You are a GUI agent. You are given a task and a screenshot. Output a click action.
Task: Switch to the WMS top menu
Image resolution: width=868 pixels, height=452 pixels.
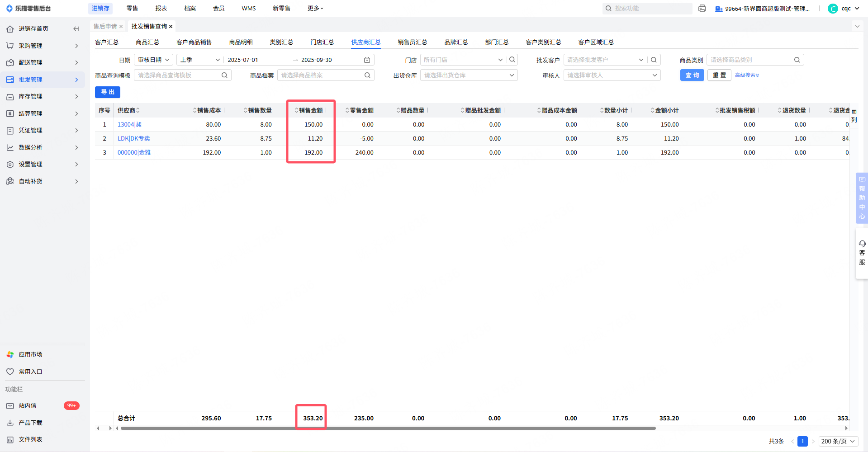pyautogui.click(x=249, y=8)
